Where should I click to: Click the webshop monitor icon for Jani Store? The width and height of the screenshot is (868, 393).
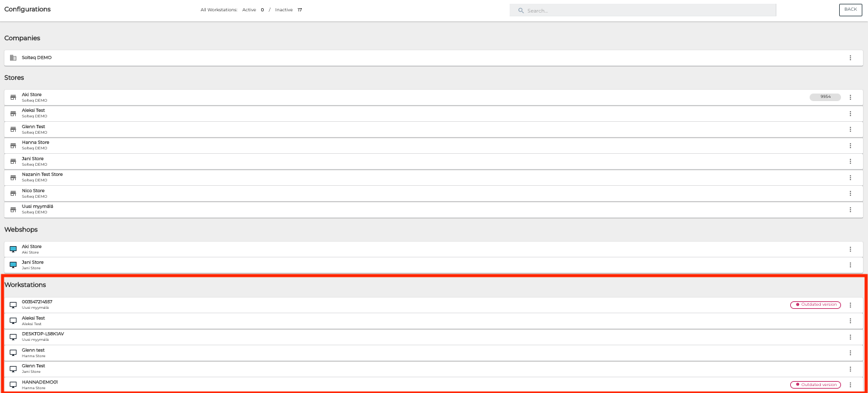[13, 265]
